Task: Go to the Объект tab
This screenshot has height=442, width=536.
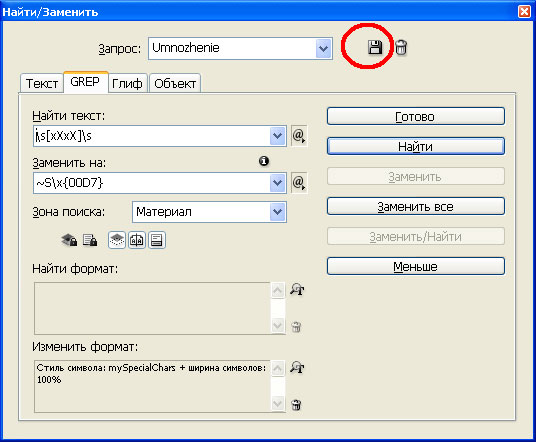Action: (175, 83)
